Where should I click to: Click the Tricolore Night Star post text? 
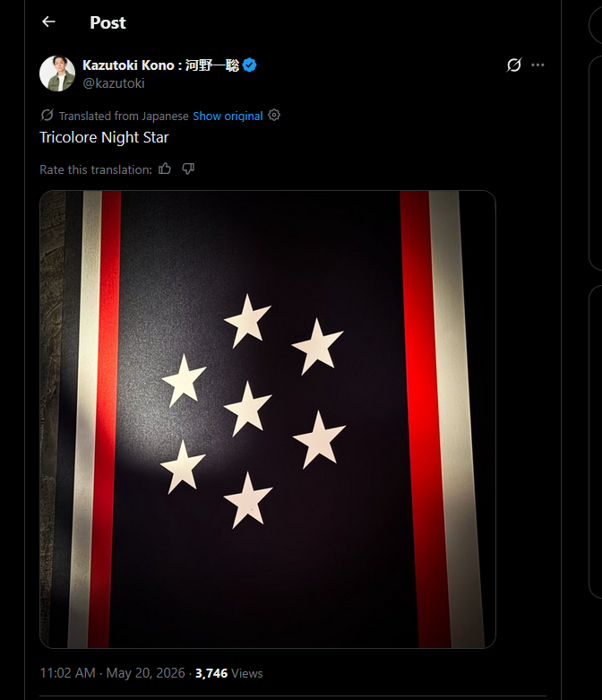pyautogui.click(x=104, y=137)
